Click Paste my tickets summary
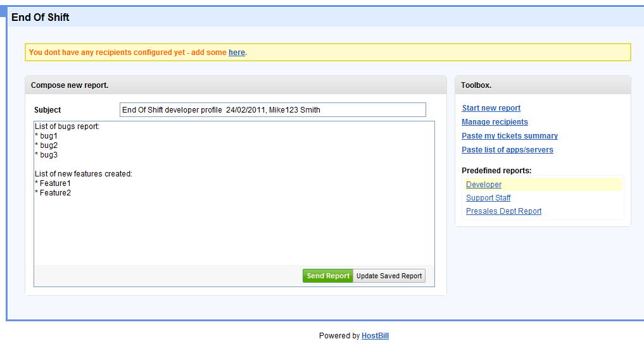 coord(509,136)
